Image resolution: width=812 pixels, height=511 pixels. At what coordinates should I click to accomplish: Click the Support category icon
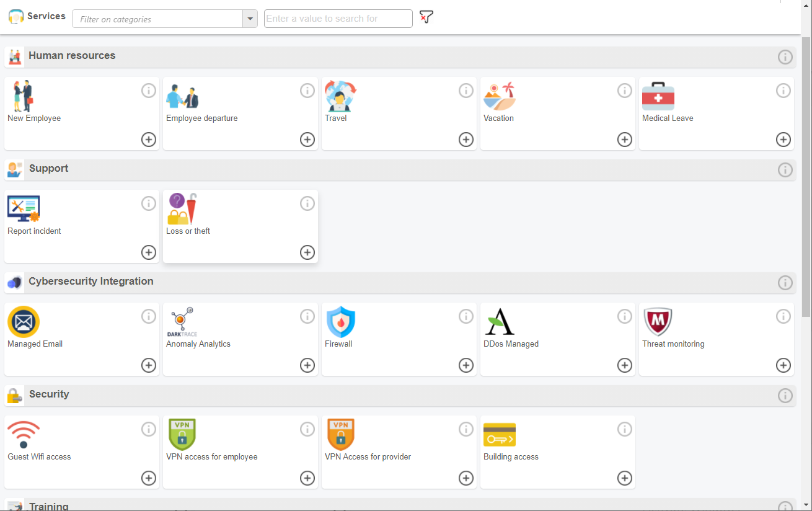[x=15, y=169]
